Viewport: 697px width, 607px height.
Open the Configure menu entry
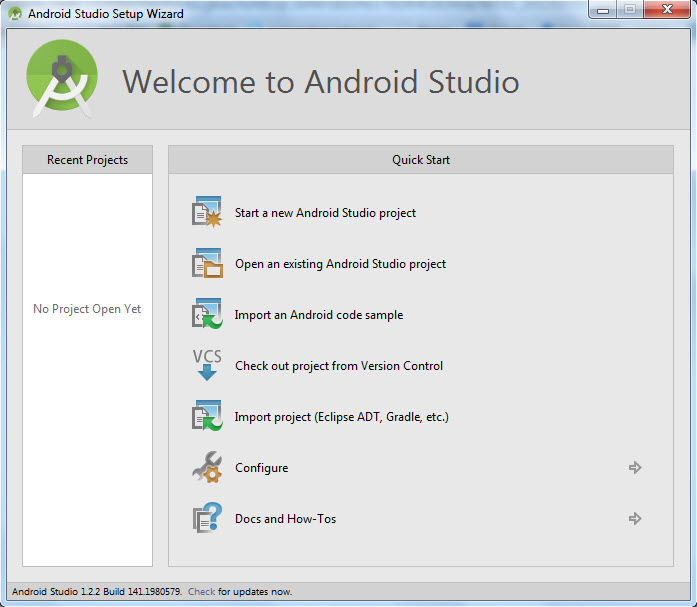tap(261, 468)
